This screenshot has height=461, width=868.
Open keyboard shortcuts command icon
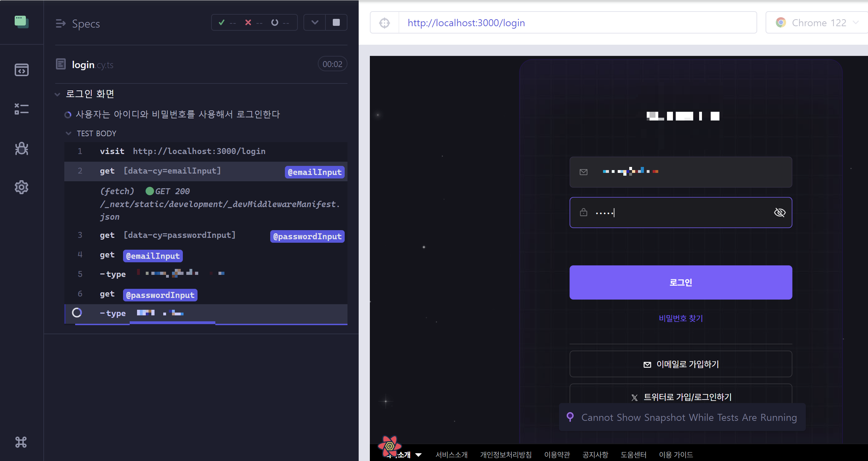pos(21,442)
